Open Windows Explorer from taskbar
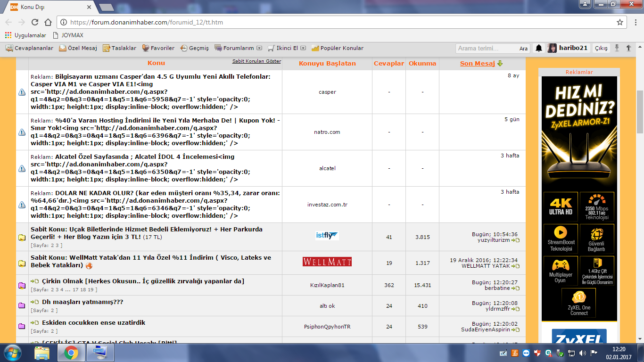This screenshot has height=362, width=644. pyautogui.click(x=42, y=353)
